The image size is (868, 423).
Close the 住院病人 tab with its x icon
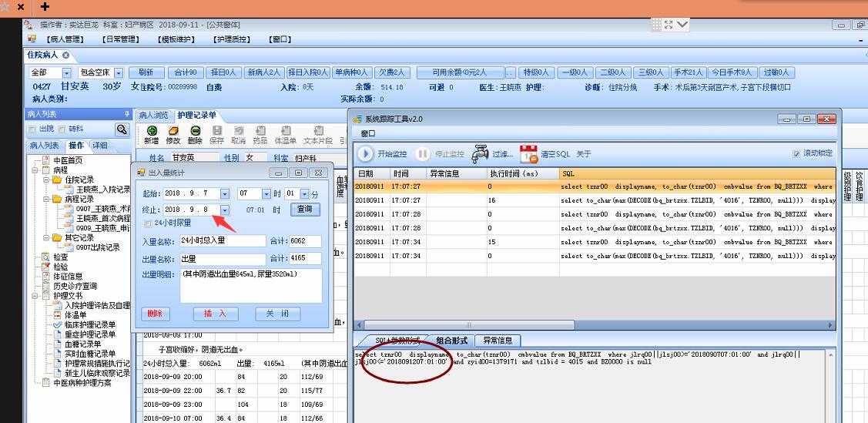[65, 55]
